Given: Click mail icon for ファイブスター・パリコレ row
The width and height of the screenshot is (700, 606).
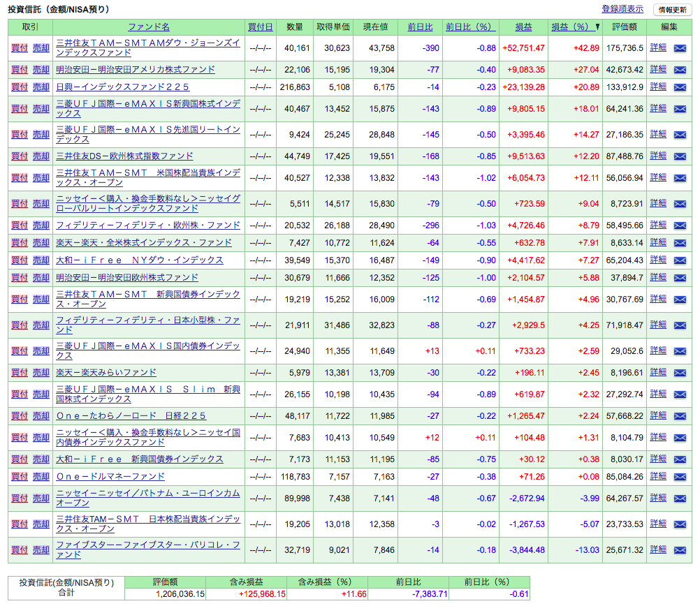Looking at the screenshot, I should pyautogui.click(x=680, y=550).
